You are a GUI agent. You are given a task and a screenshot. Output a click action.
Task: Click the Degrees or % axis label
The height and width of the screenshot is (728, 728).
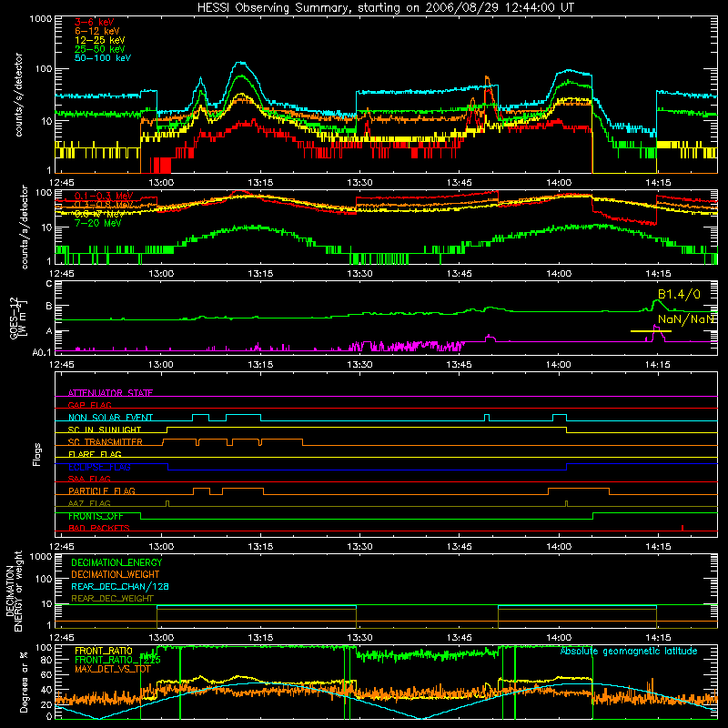[24, 681]
